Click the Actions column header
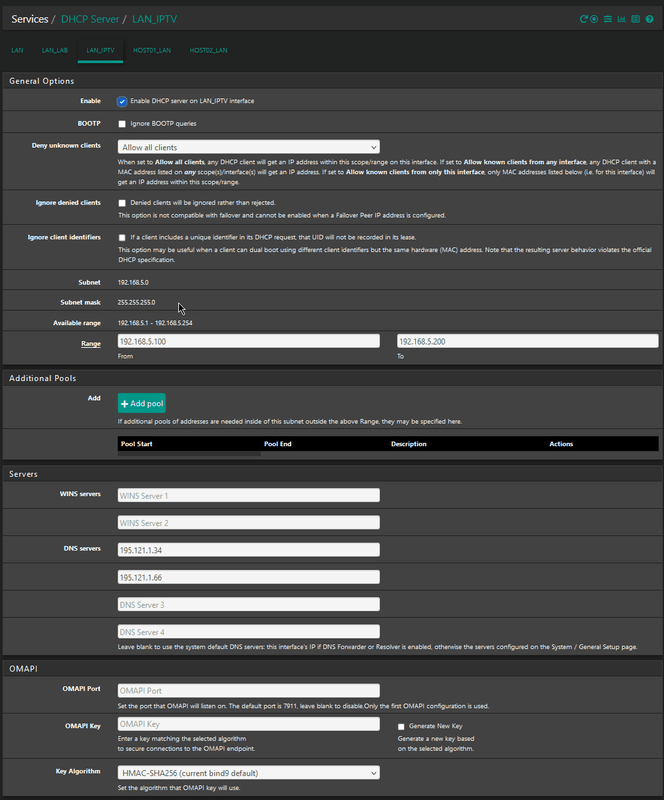Viewport: 664px width, 800px height. click(561, 444)
